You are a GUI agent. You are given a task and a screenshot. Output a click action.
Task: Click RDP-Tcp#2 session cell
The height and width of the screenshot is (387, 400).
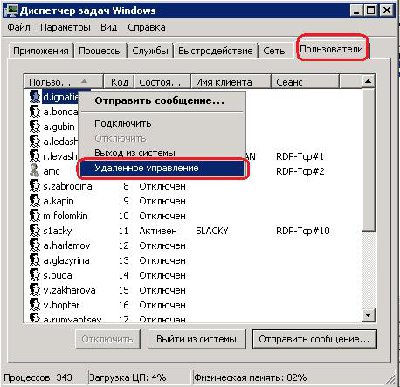point(300,171)
